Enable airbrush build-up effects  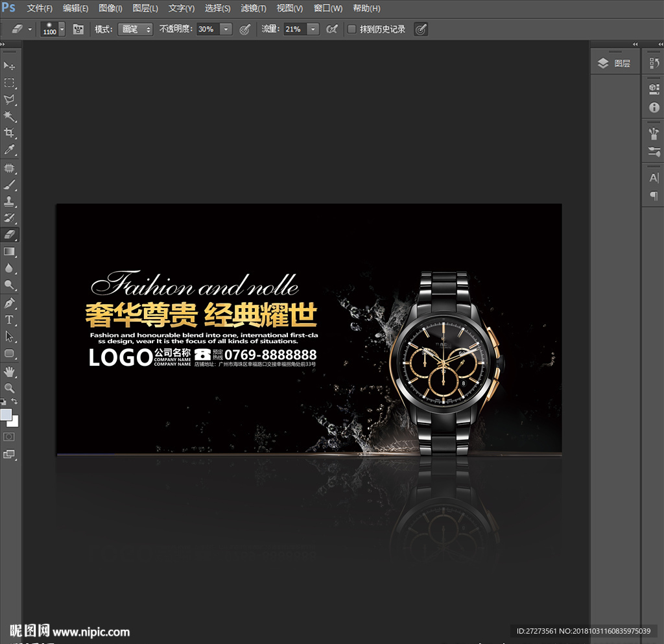click(x=332, y=29)
